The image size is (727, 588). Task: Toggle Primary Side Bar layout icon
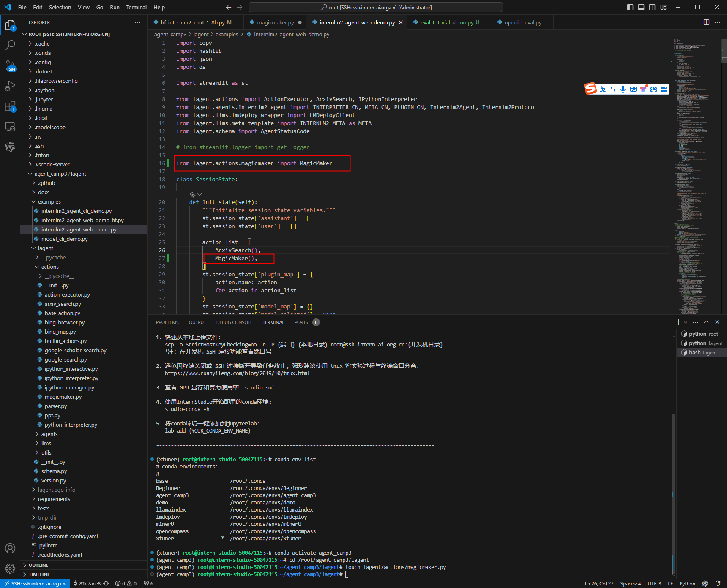click(x=630, y=7)
